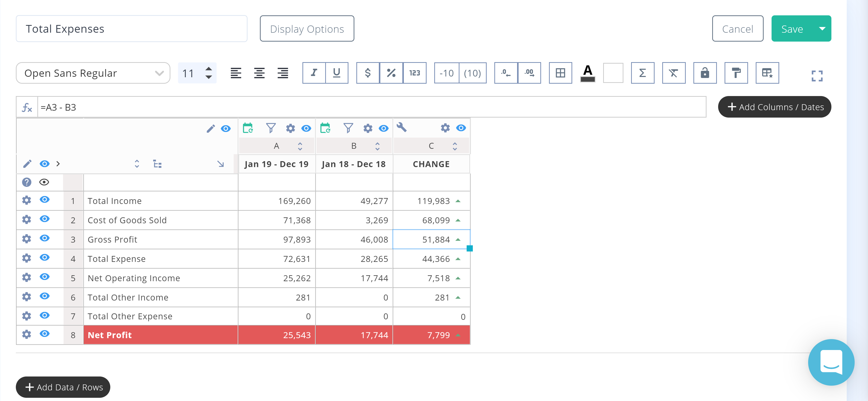Open the filter icon for column A

click(271, 128)
